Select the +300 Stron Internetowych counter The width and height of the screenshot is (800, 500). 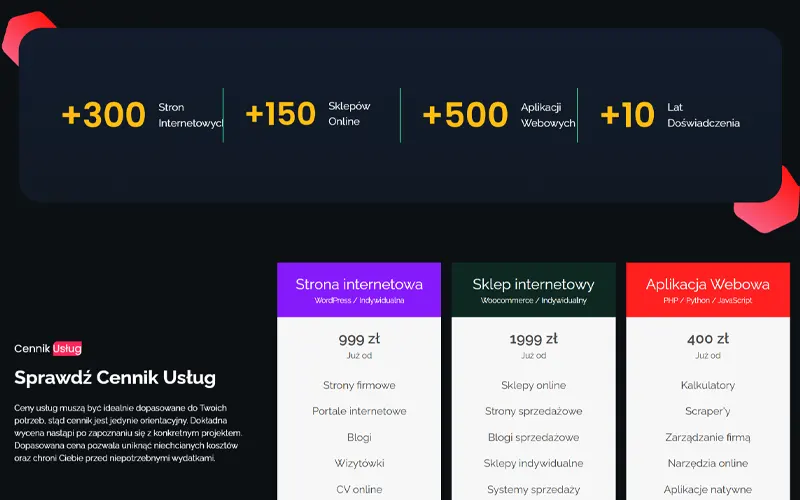coord(140,115)
